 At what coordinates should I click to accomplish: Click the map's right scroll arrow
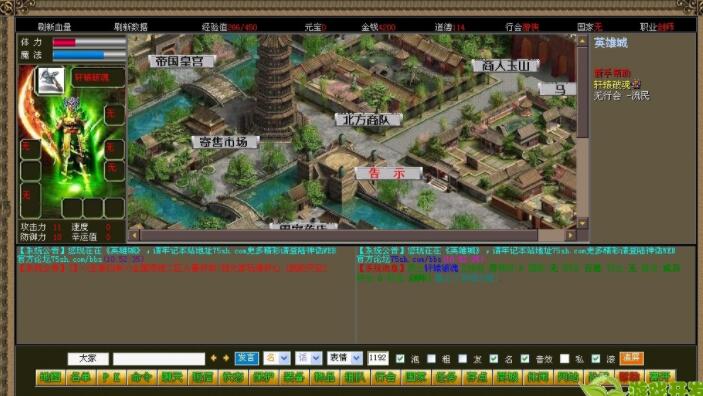click(x=570, y=235)
